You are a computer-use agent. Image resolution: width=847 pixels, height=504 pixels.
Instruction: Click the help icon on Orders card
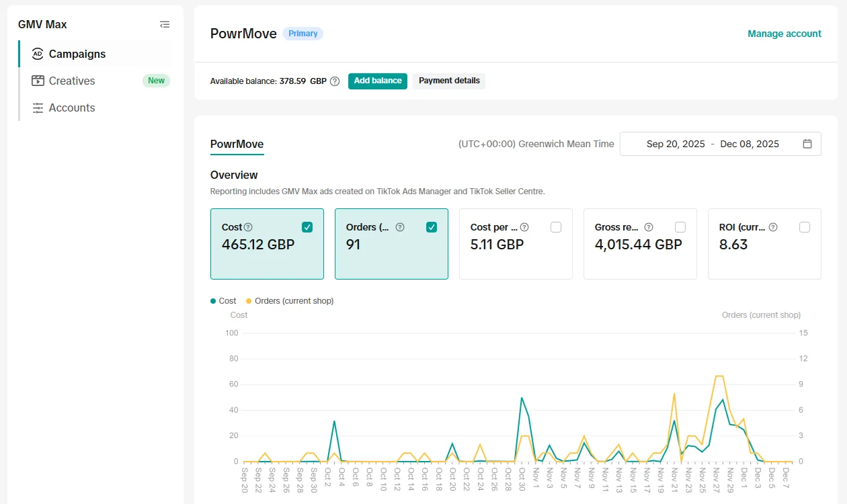pyautogui.click(x=400, y=227)
